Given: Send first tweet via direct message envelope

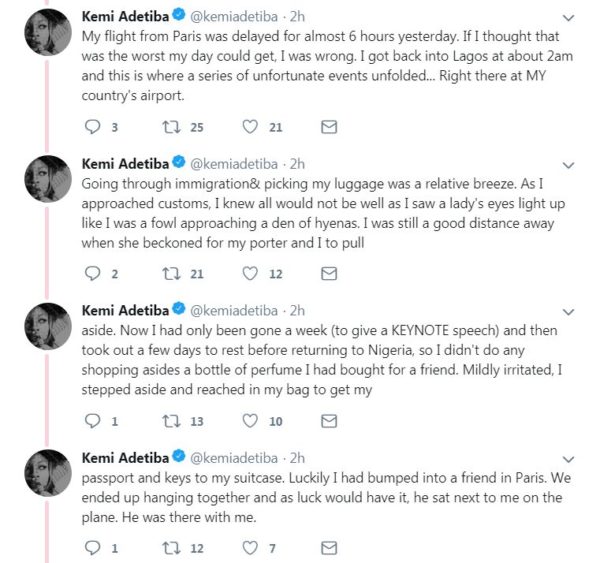Looking at the screenshot, I should click(329, 127).
